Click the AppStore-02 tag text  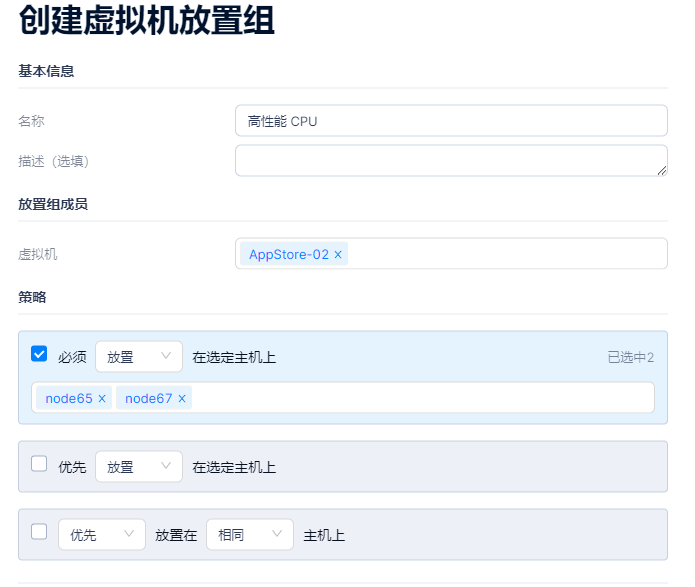(289, 254)
